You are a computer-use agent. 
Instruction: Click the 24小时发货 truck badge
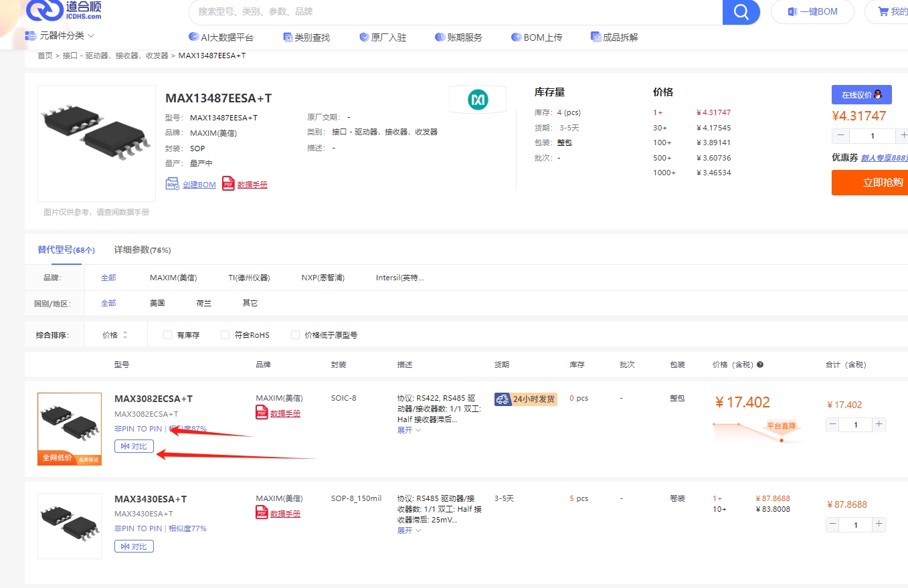click(x=525, y=399)
